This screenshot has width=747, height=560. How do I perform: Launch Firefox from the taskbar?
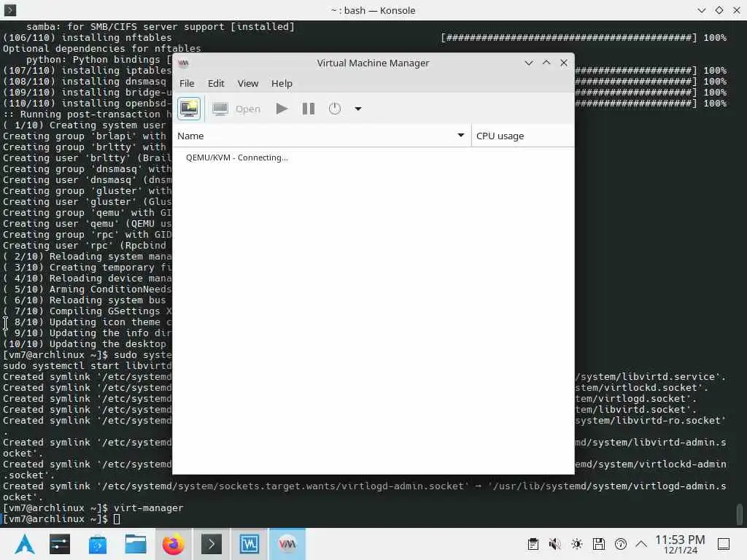(174, 544)
